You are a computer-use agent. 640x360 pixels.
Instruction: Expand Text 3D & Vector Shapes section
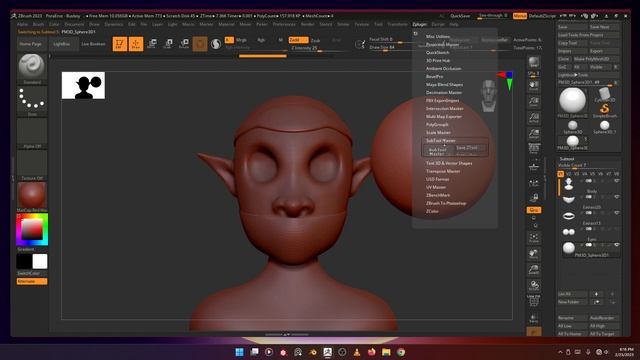pos(449,163)
